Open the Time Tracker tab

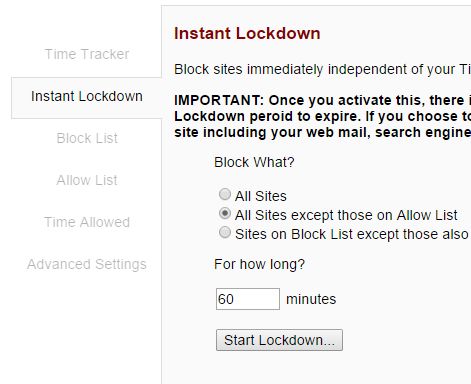pos(87,54)
